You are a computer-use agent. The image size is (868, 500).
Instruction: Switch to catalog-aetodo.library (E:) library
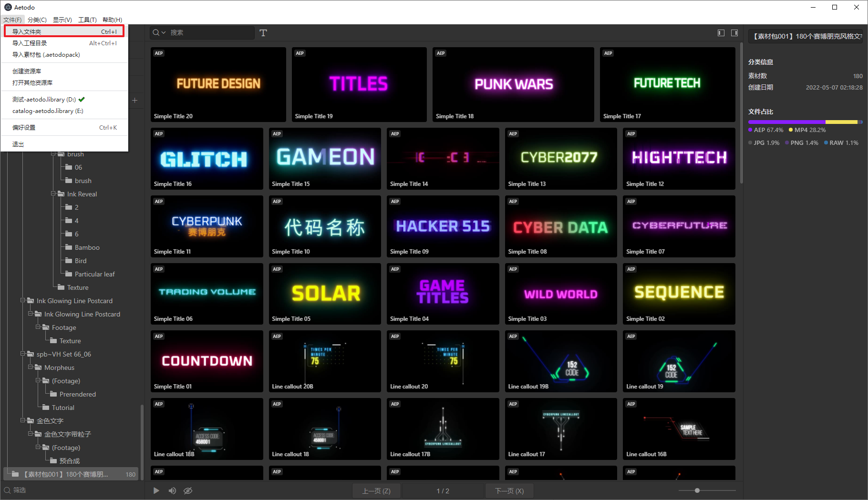point(64,111)
